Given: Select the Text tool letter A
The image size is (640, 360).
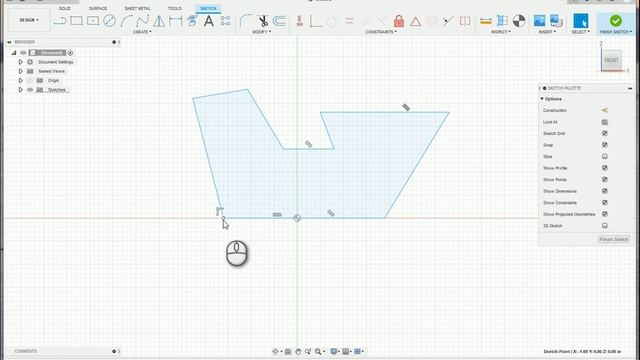Looking at the screenshot, I should 209,21.
